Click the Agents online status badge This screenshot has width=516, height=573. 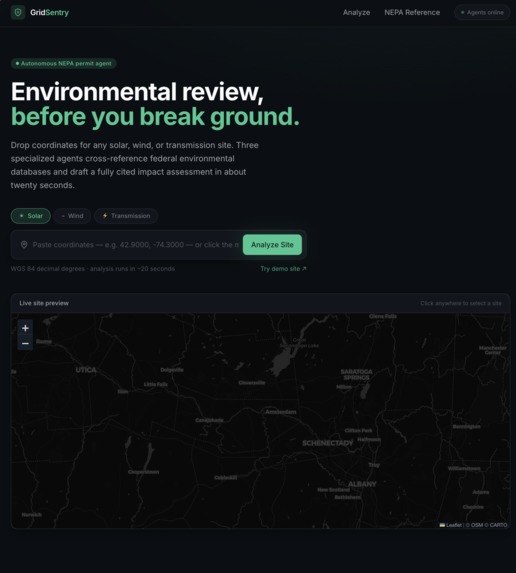click(x=482, y=12)
